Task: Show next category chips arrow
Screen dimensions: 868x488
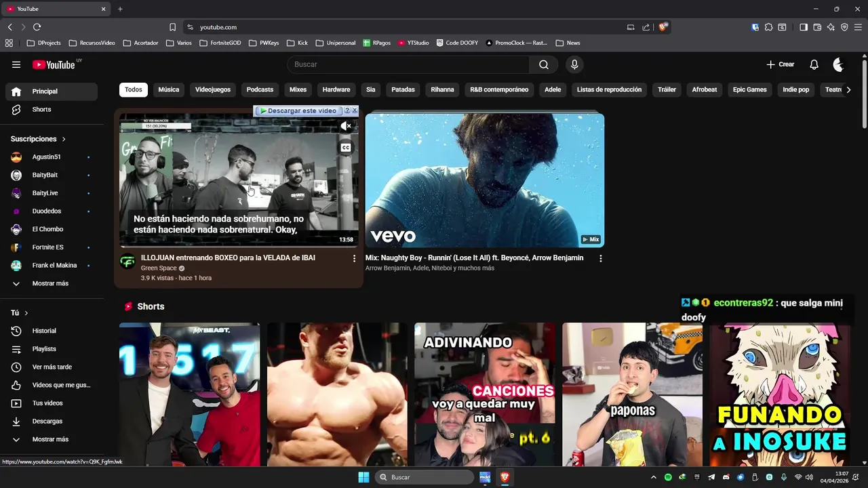Action: [x=848, y=89]
